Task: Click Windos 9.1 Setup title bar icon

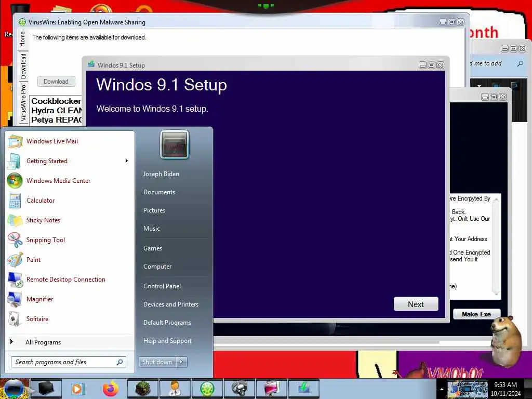Action: [x=91, y=64]
